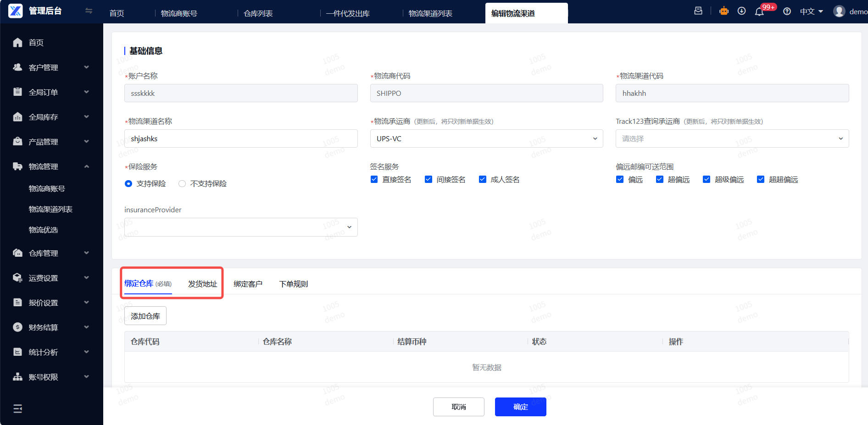
Task: Click the 仓库管理 icon in sidebar
Action: [17, 253]
